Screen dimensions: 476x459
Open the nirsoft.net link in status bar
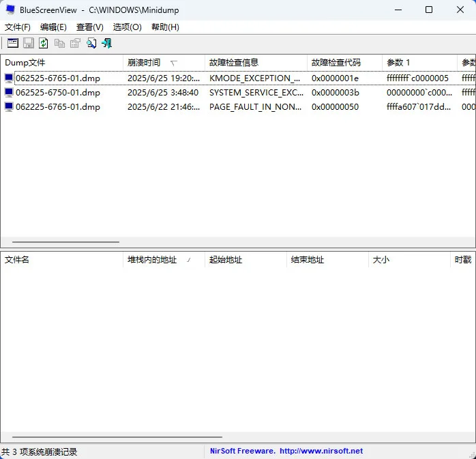[x=321, y=451]
